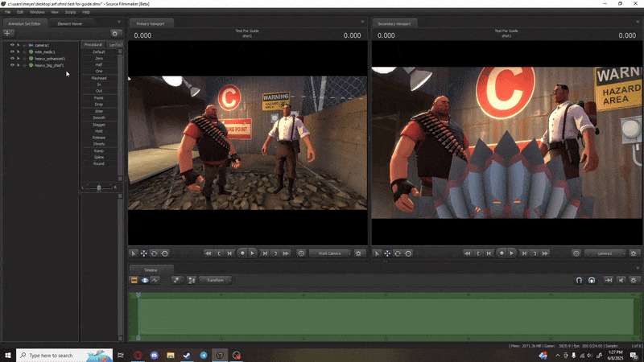Click the Smooth preset button
Screen dimensions: 644x362
click(x=98, y=117)
